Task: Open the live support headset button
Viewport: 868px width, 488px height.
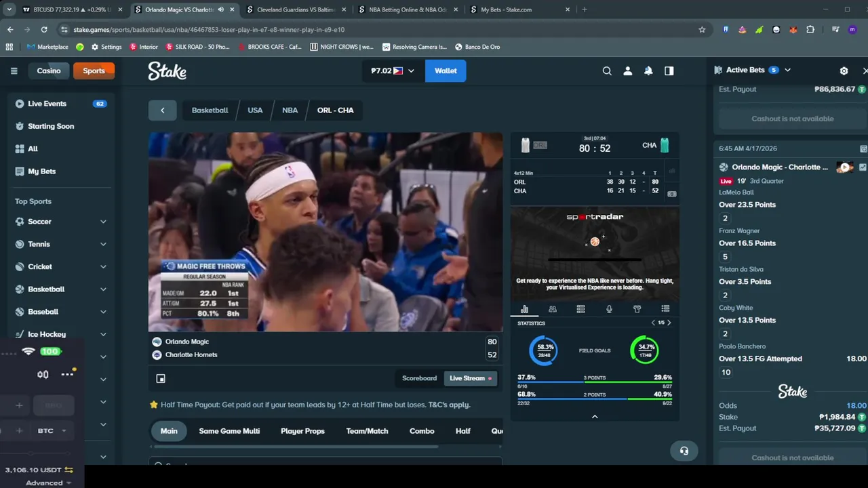Action: click(684, 451)
